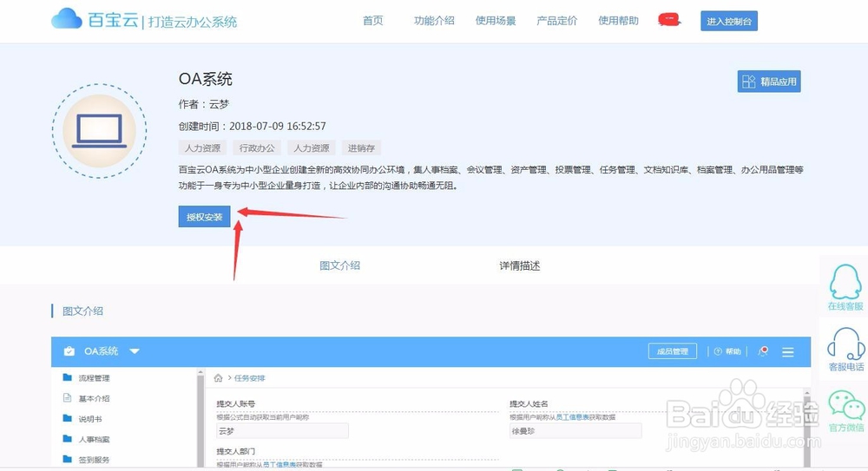Select the 行政办公 tag
Viewport: 868px width, 471px height.
pyautogui.click(x=257, y=147)
